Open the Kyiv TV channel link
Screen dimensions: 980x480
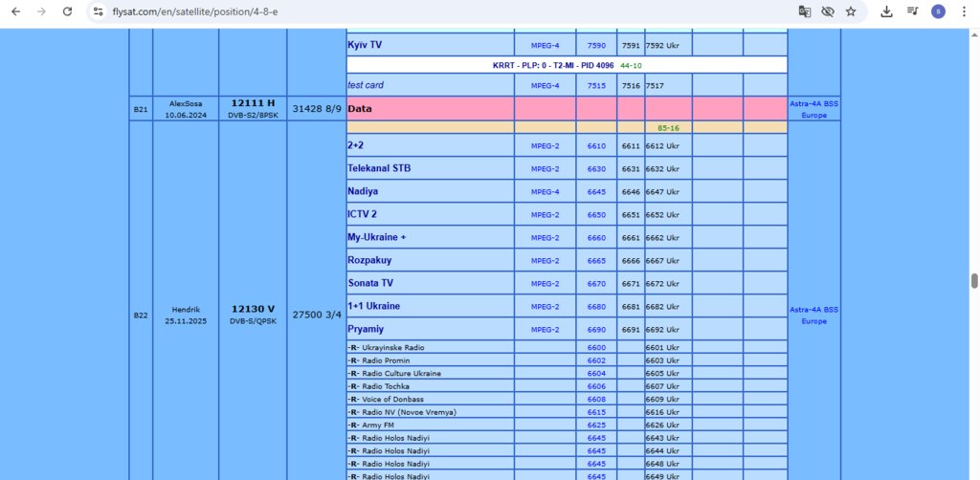click(365, 45)
